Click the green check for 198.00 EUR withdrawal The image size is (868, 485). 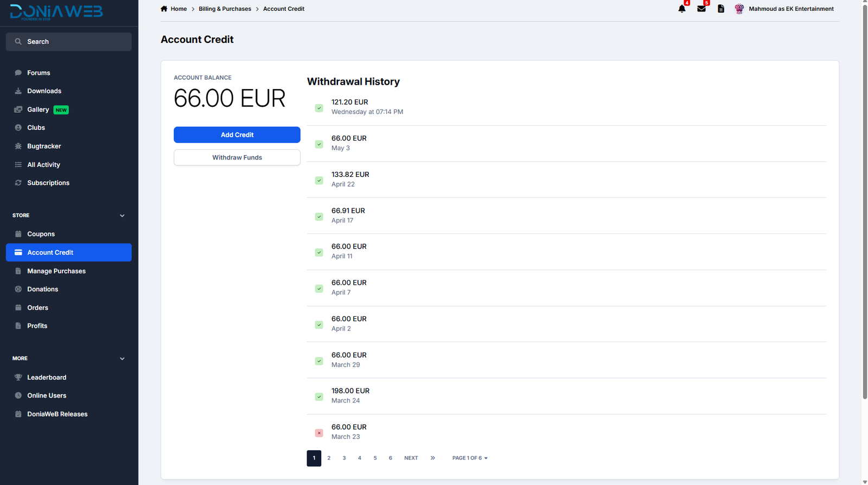click(x=319, y=397)
